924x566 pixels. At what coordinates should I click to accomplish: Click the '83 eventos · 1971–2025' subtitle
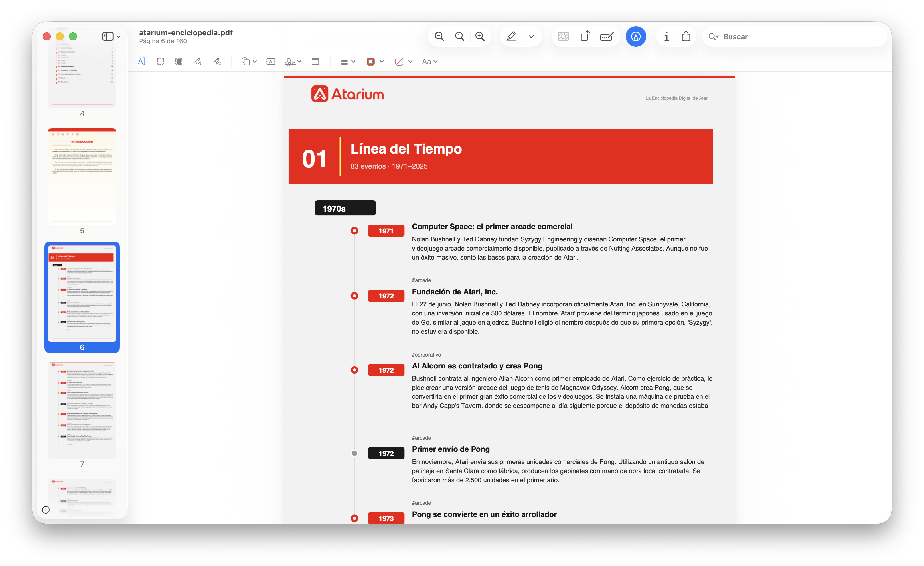pos(389,166)
